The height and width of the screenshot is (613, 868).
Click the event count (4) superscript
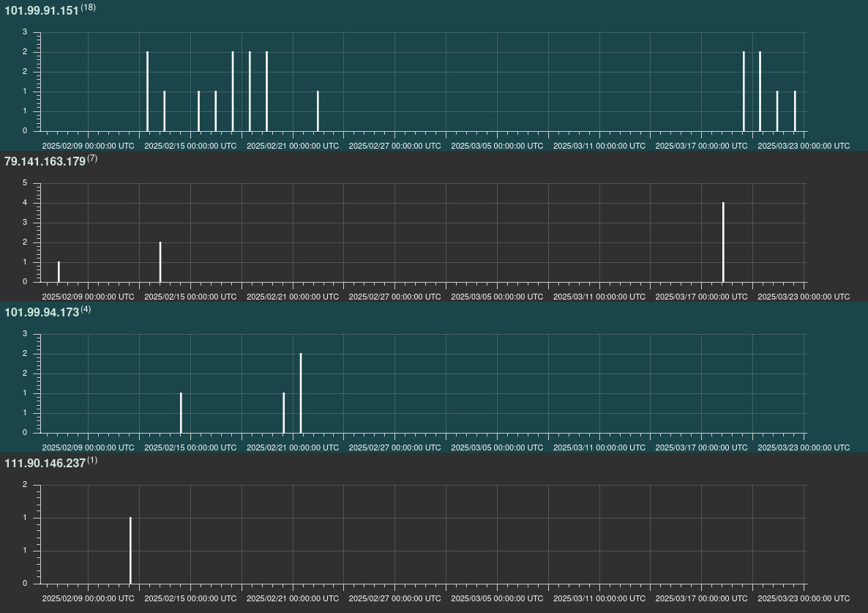click(86, 308)
